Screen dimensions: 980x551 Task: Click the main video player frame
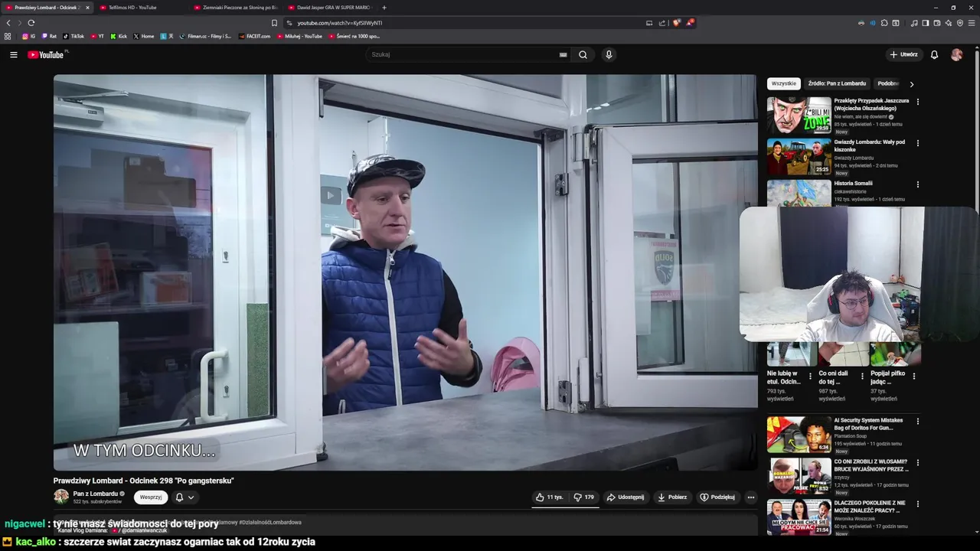[404, 272]
